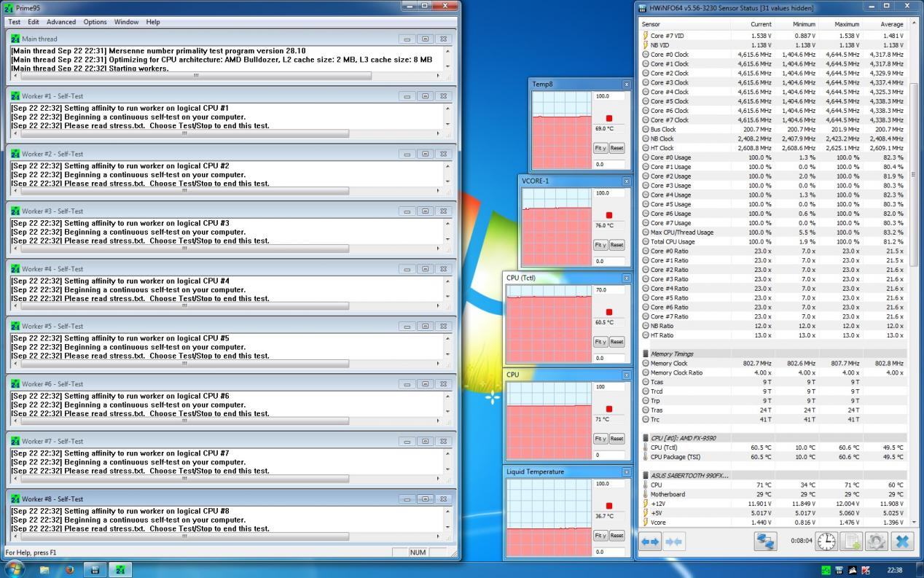Click Fit y in Temp8 graph
The image size is (924, 578).
click(x=600, y=148)
